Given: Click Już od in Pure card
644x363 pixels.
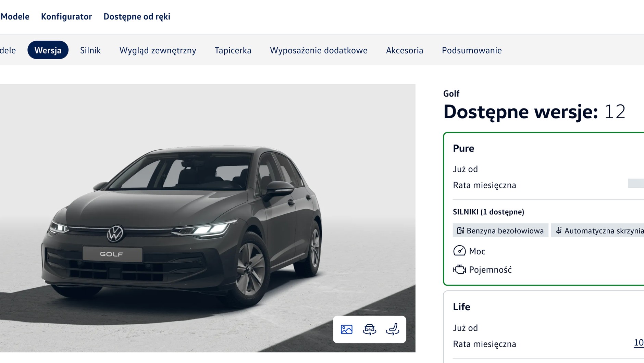Looking at the screenshot, I should 465,169.
